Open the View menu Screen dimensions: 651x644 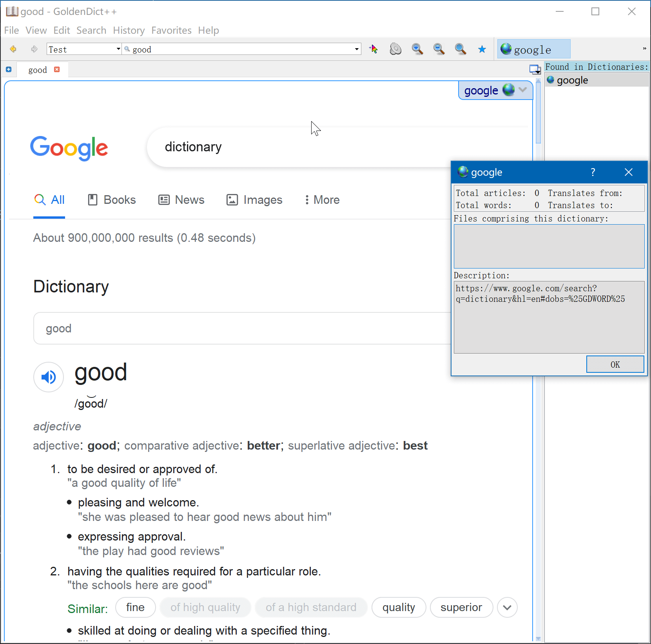point(36,30)
